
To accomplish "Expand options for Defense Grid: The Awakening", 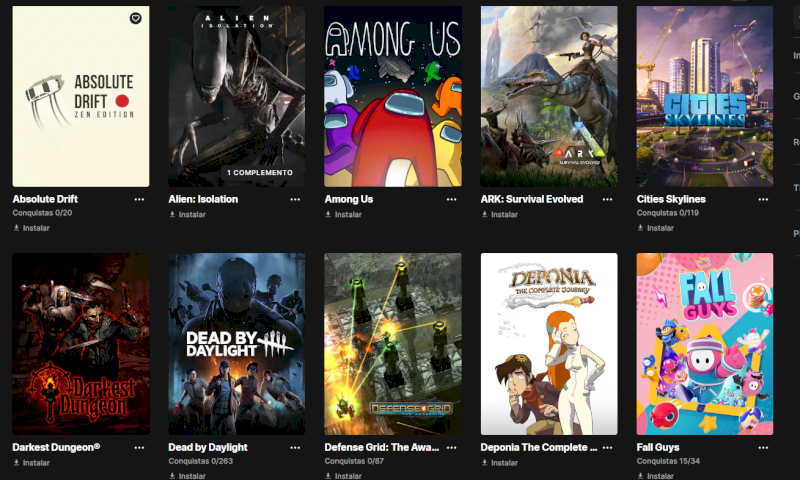I will [452, 448].
